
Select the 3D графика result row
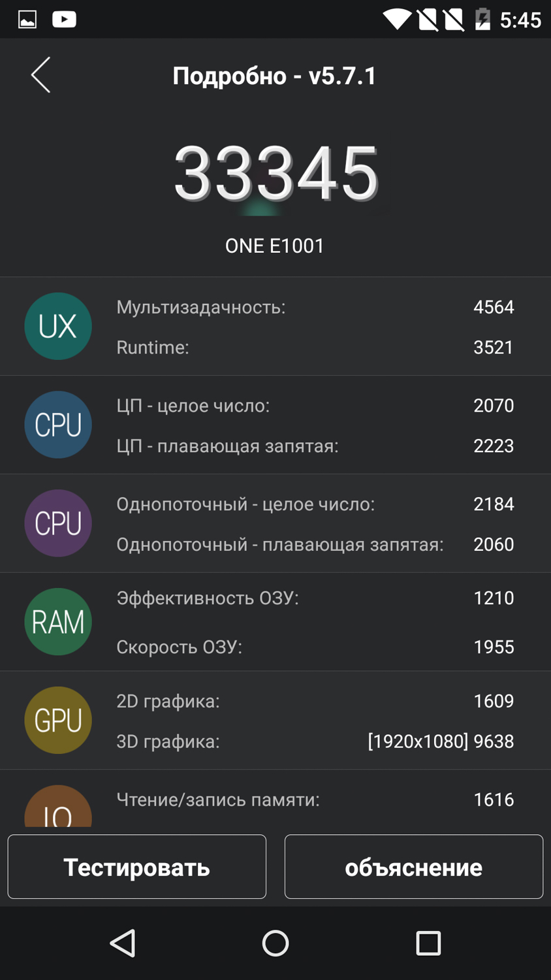pyautogui.click(x=315, y=742)
